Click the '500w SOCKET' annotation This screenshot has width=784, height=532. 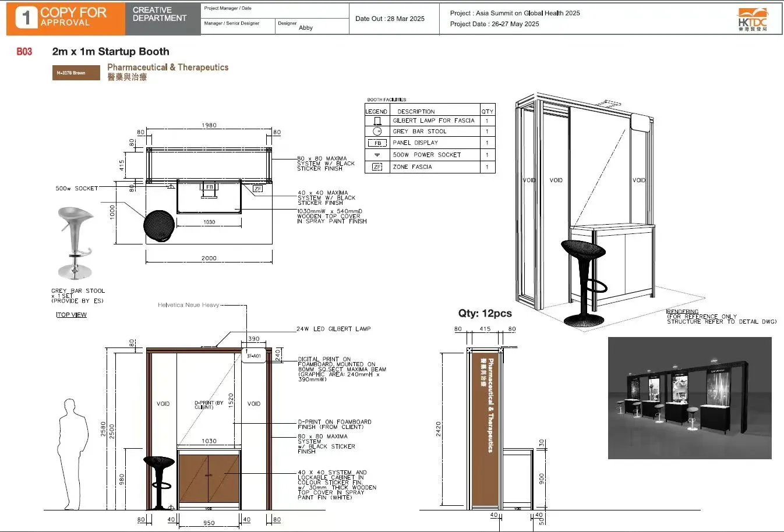coord(77,189)
